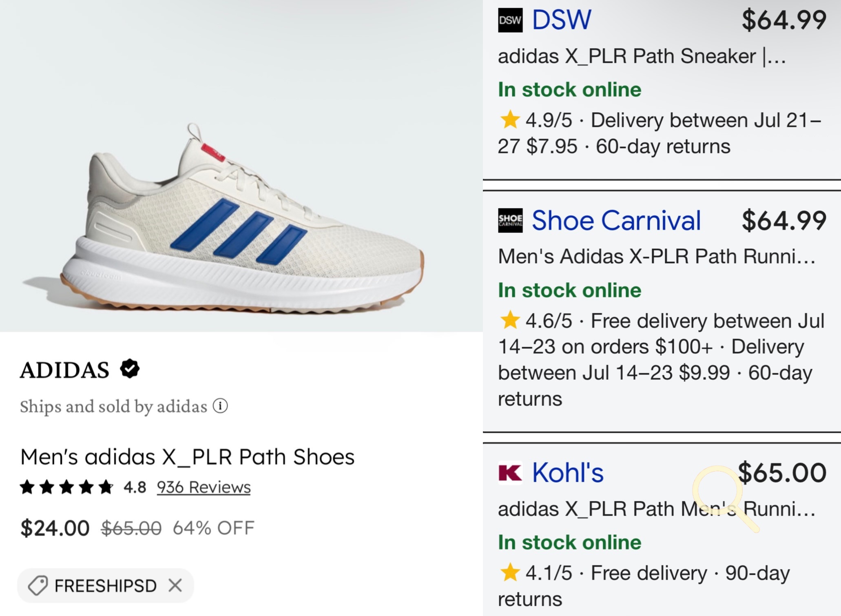Viewport: 841px width, 616px height.
Task: Click the Shoe Carnival logo icon
Action: [510, 221]
